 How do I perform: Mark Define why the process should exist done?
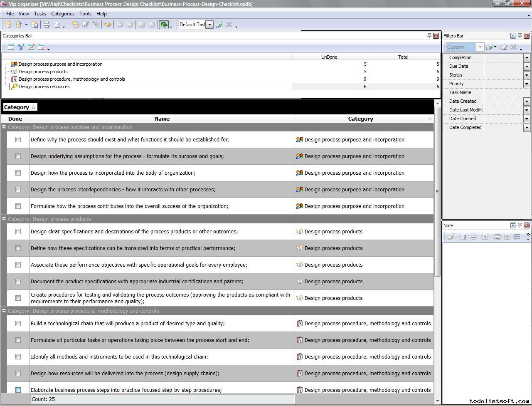[18, 140]
